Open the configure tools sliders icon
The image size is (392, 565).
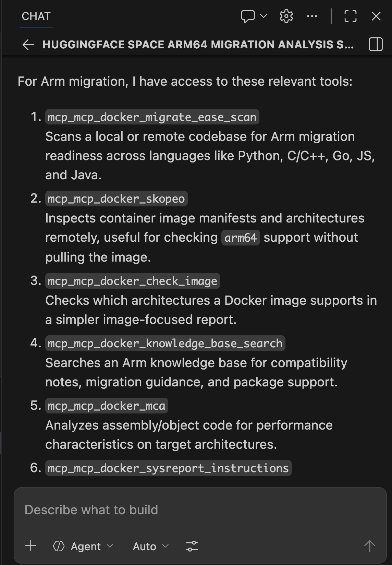pos(192,546)
